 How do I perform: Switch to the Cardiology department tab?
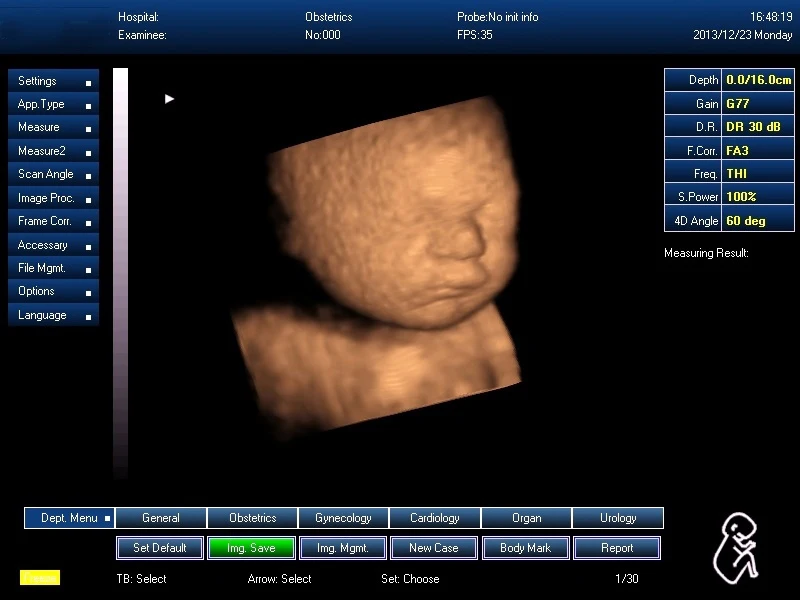pyautogui.click(x=434, y=518)
